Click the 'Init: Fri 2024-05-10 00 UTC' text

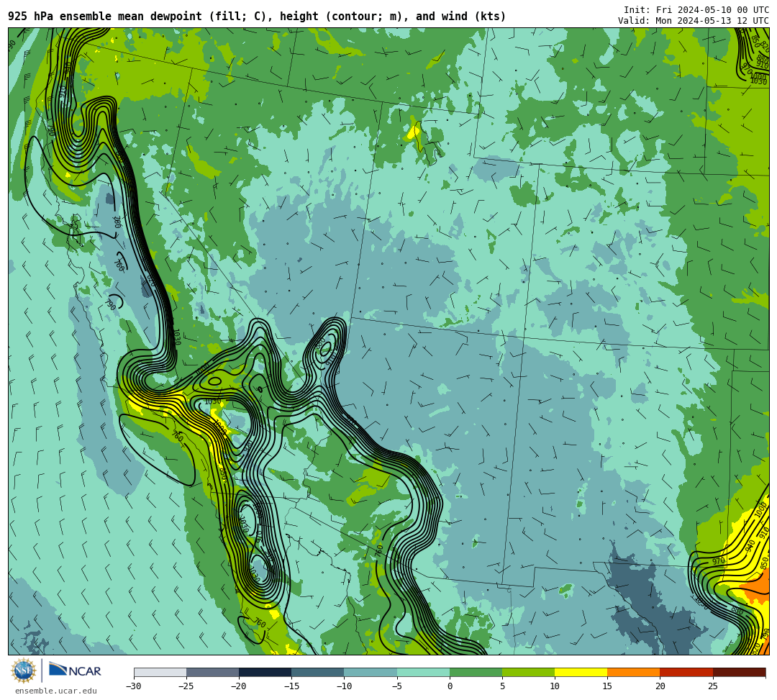pos(696,10)
